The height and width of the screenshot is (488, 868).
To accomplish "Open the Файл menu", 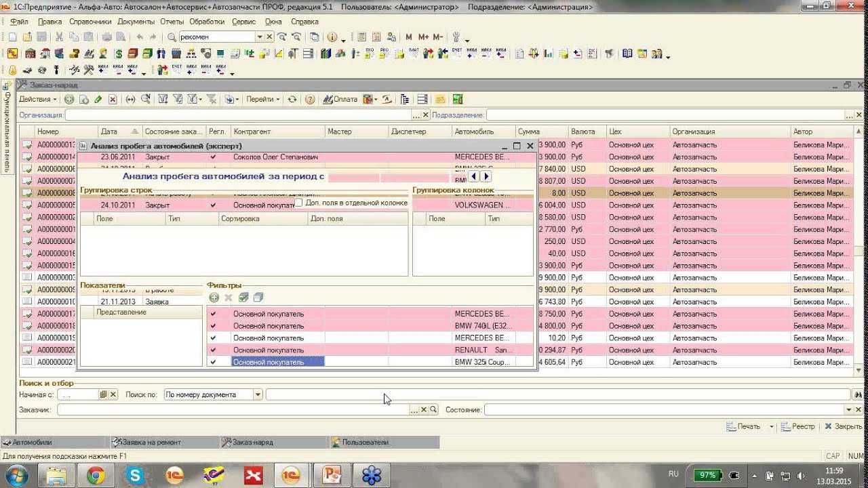I will click(19, 22).
